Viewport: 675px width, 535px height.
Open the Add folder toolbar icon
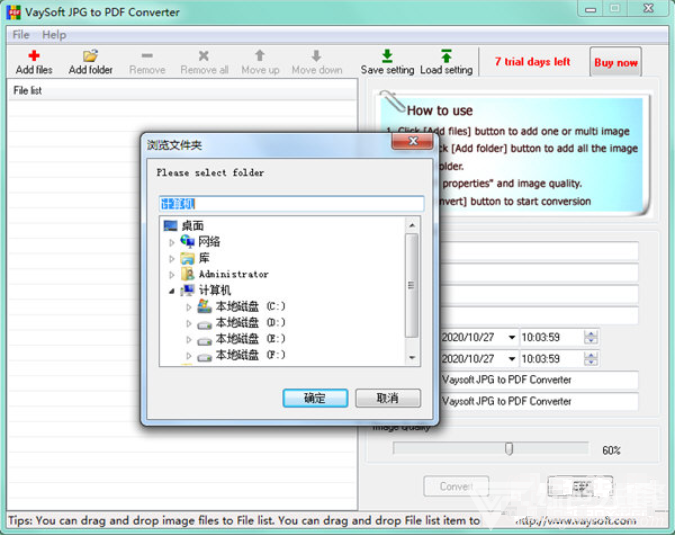coord(90,56)
